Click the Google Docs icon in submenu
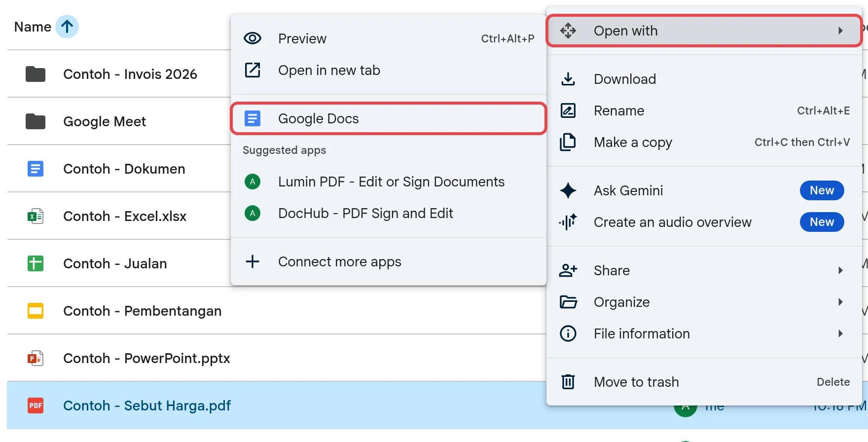This screenshot has height=442, width=868. pos(253,118)
